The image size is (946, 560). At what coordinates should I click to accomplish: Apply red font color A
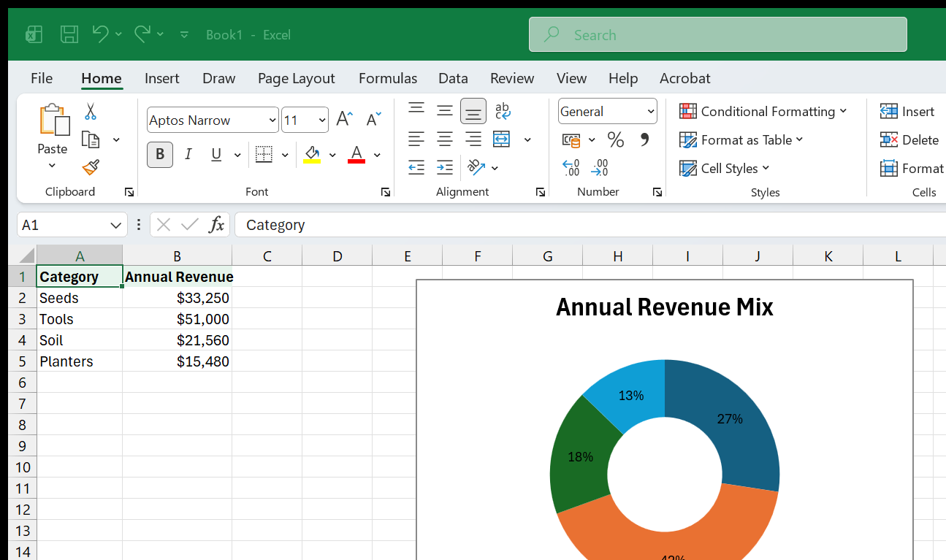[356, 155]
